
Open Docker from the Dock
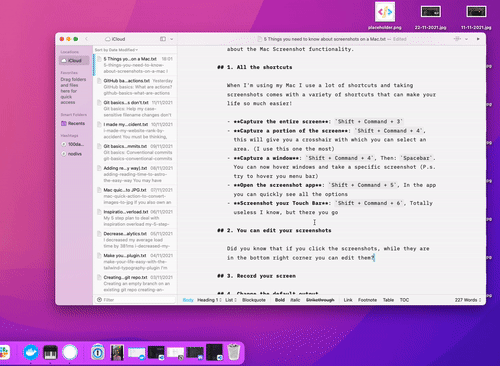click(31, 352)
